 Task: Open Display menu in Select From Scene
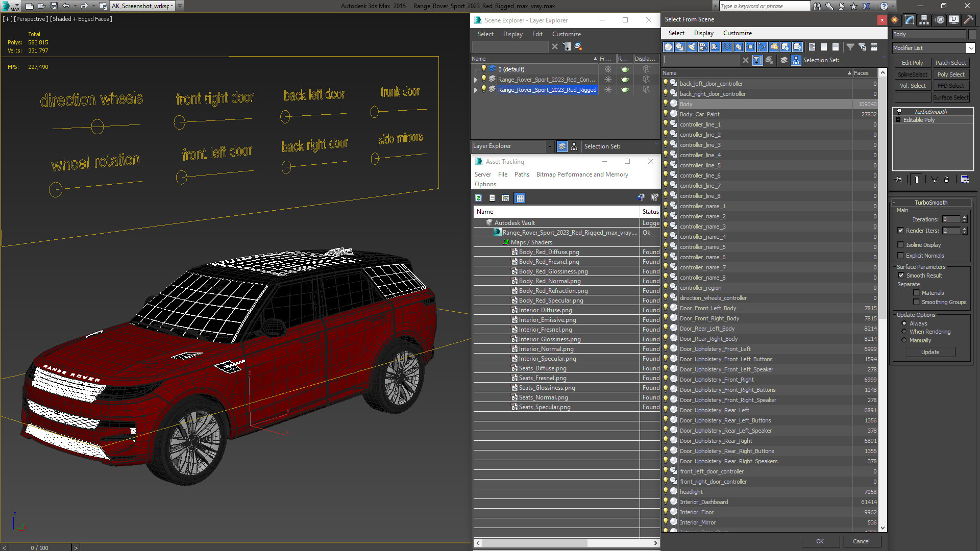[703, 33]
